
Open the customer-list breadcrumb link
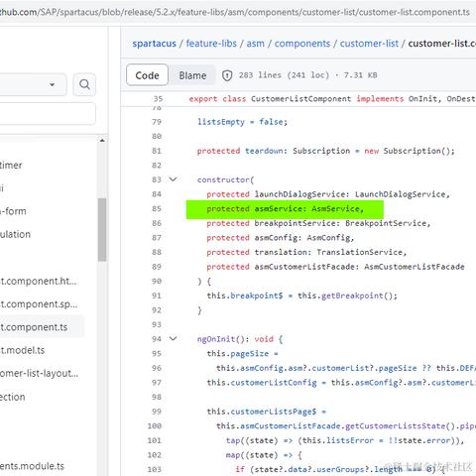tap(369, 44)
